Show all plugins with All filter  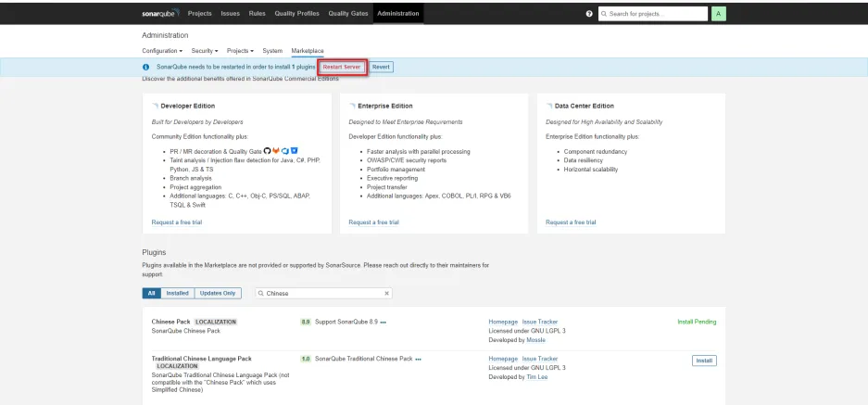[151, 293]
